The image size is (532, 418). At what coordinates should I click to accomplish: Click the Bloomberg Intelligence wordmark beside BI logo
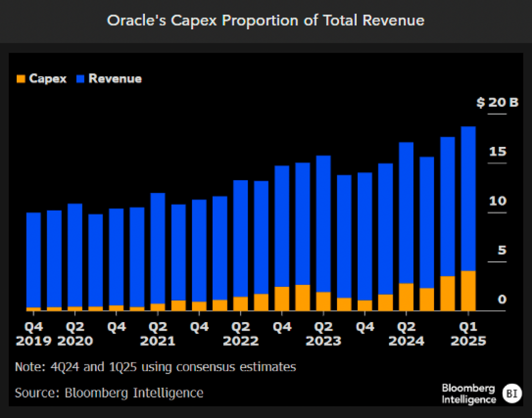pos(468,394)
